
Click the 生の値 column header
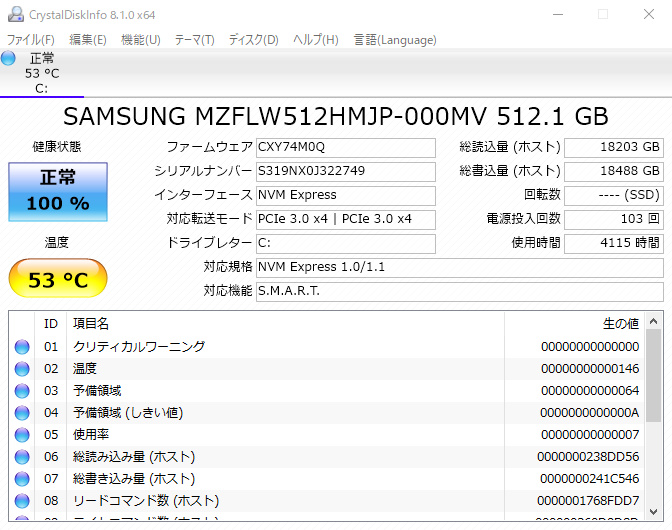tap(574, 323)
